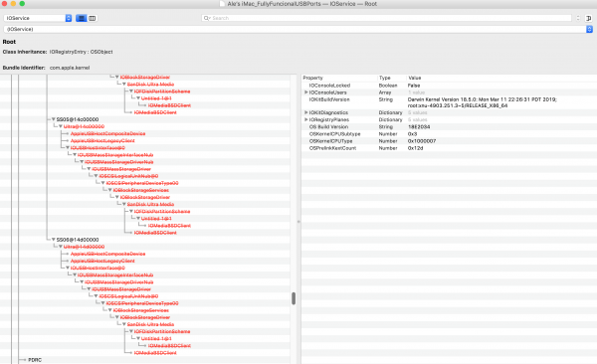Switch to hierarchical outline view icon
This screenshot has width=597, height=364.
click(82, 18)
